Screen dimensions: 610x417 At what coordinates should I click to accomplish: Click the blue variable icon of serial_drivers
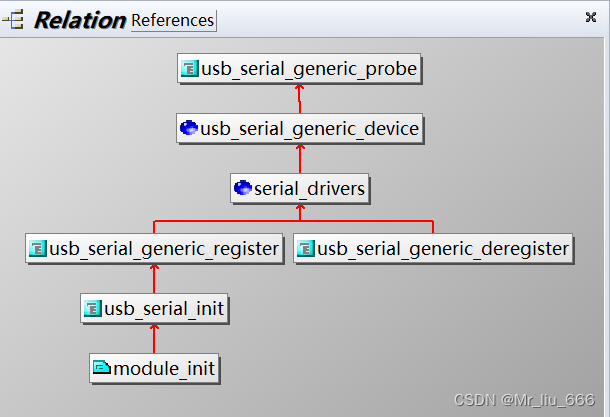pyautogui.click(x=243, y=187)
